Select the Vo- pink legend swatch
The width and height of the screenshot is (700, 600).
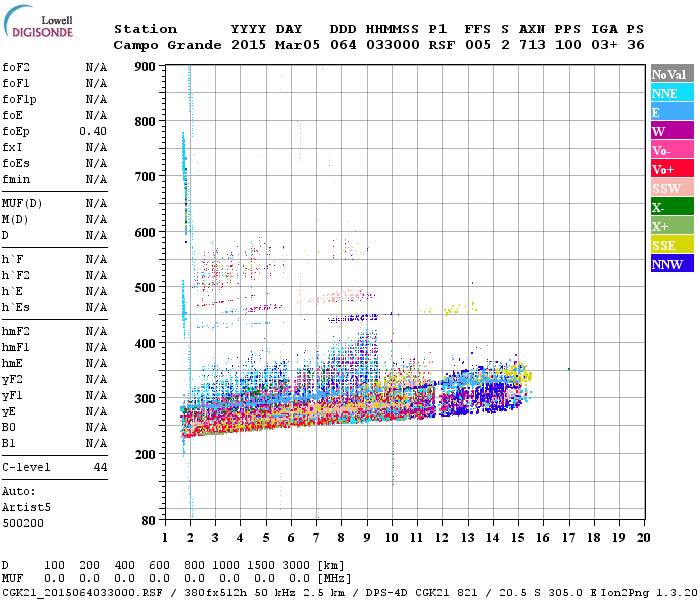pos(672,150)
